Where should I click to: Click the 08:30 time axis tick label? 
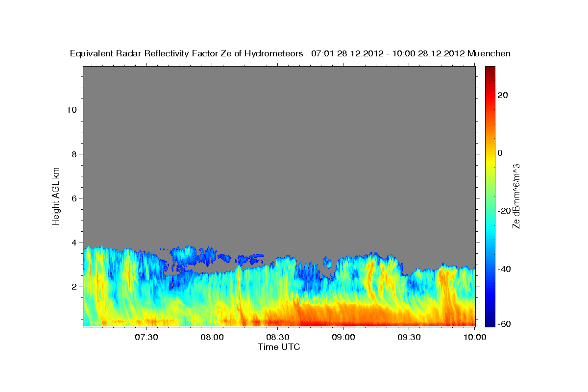(278, 337)
